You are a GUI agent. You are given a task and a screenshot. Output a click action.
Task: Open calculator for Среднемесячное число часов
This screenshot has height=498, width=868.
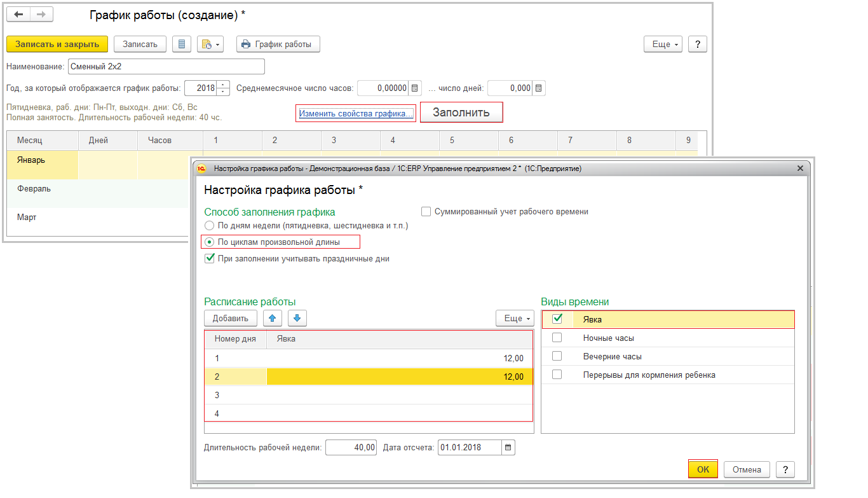pos(415,88)
